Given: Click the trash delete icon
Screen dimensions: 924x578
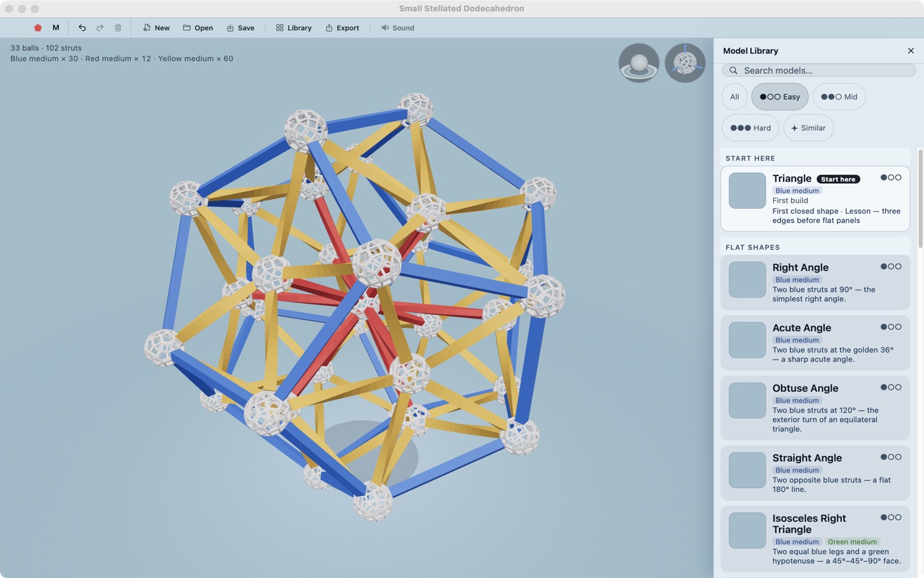Looking at the screenshot, I should [x=118, y=28].
